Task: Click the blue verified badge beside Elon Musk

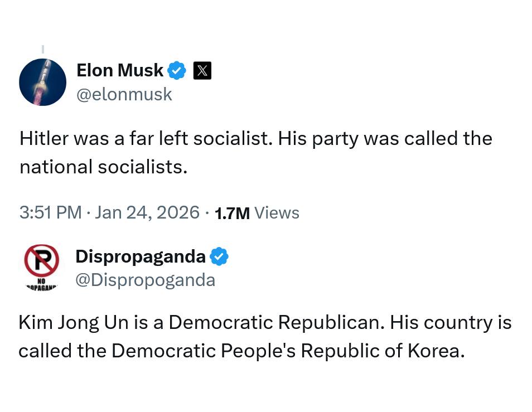Action: (x=177, y=71)
